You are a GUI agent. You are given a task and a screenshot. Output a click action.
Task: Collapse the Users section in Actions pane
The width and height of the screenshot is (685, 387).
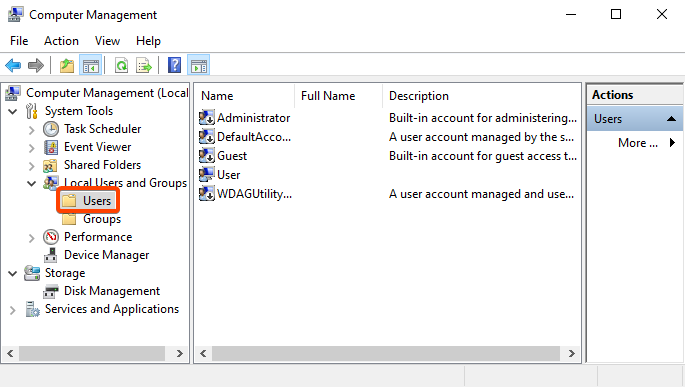click(671, 119)
